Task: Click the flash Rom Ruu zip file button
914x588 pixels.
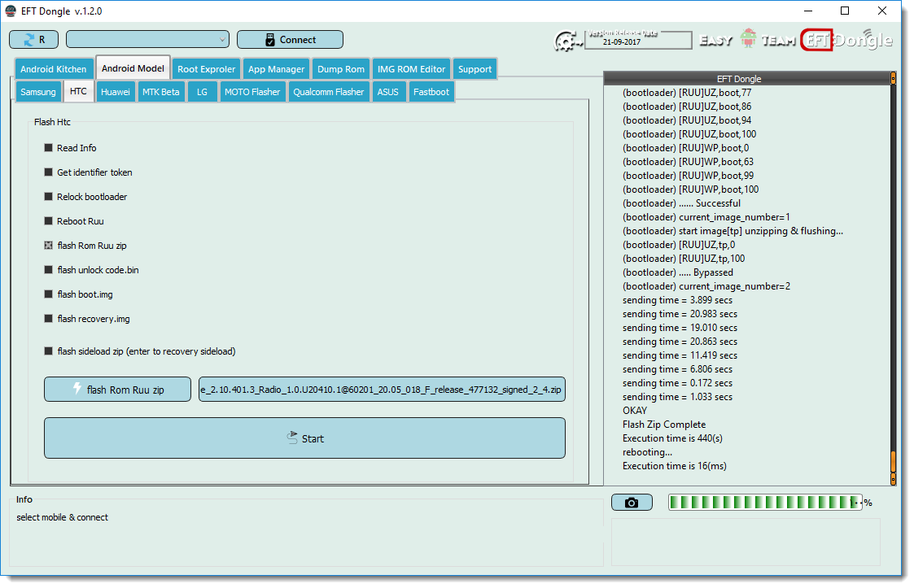Action: pyautogui.click(x=117, y=390)
